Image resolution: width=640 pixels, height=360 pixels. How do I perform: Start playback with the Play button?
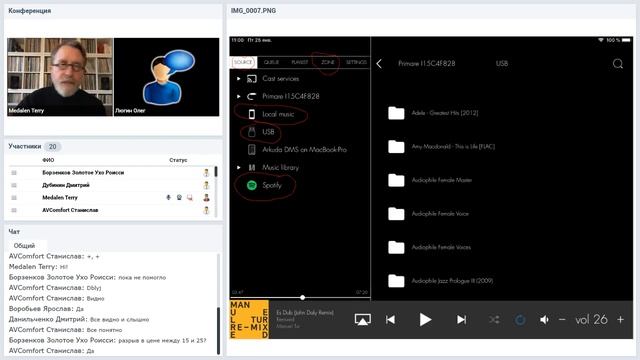(425, 320)
